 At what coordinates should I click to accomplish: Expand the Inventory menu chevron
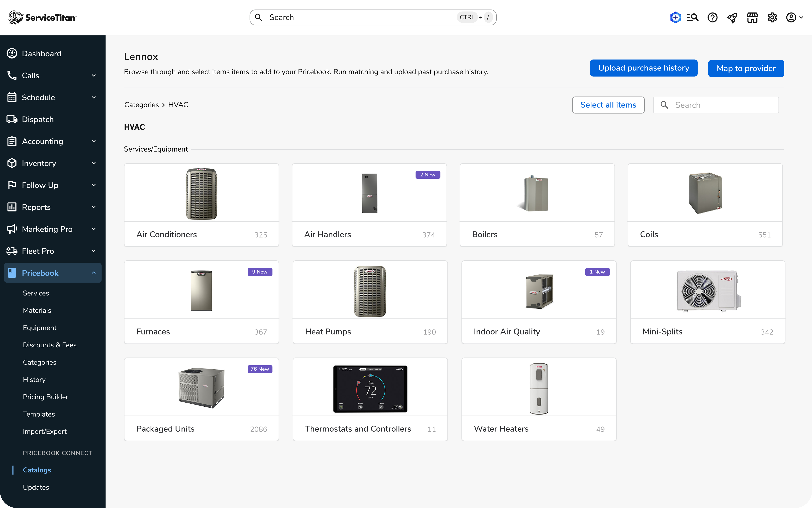pos(94,163)
